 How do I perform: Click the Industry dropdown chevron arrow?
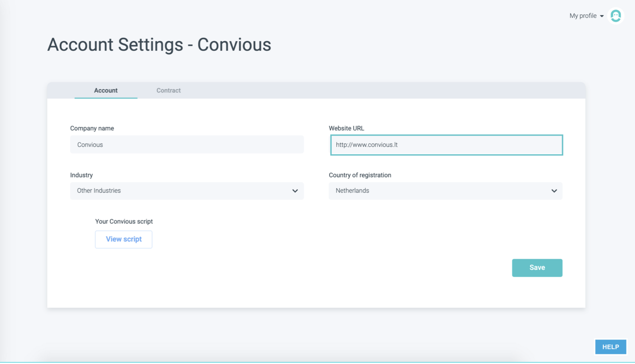pyautogui.click(x=295, y=191)
